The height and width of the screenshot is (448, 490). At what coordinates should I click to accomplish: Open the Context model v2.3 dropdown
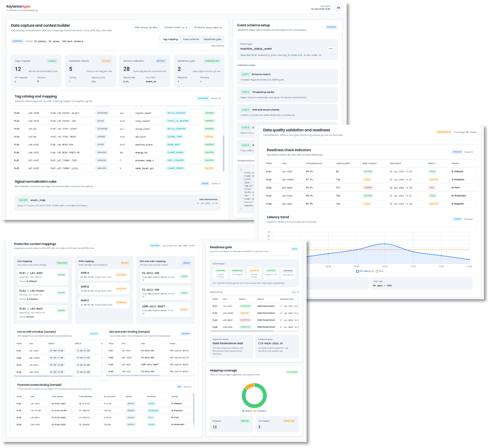(x=175, y=27)
